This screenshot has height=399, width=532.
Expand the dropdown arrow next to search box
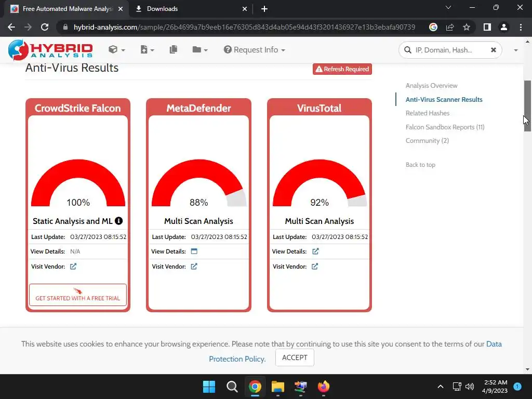[516, 50]
